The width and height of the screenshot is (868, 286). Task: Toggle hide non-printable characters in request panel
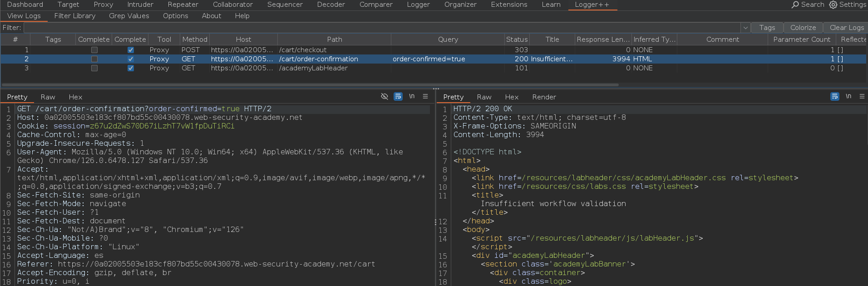point(385,96)
